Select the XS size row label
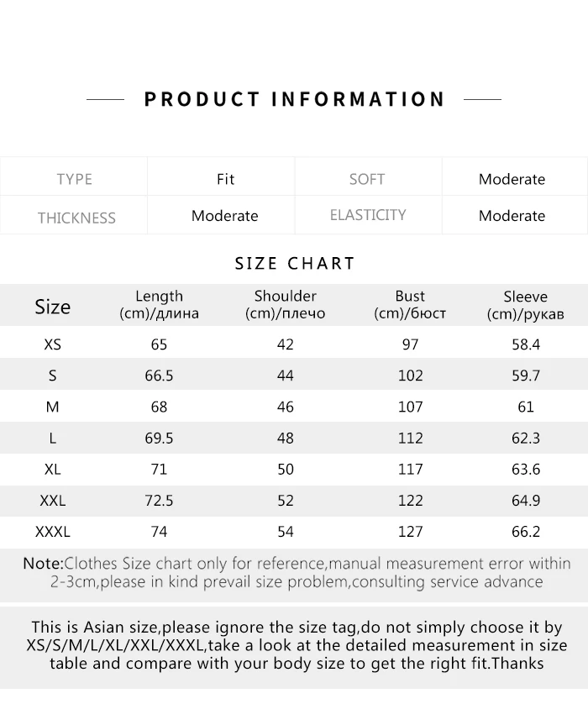 click(52, 344)
